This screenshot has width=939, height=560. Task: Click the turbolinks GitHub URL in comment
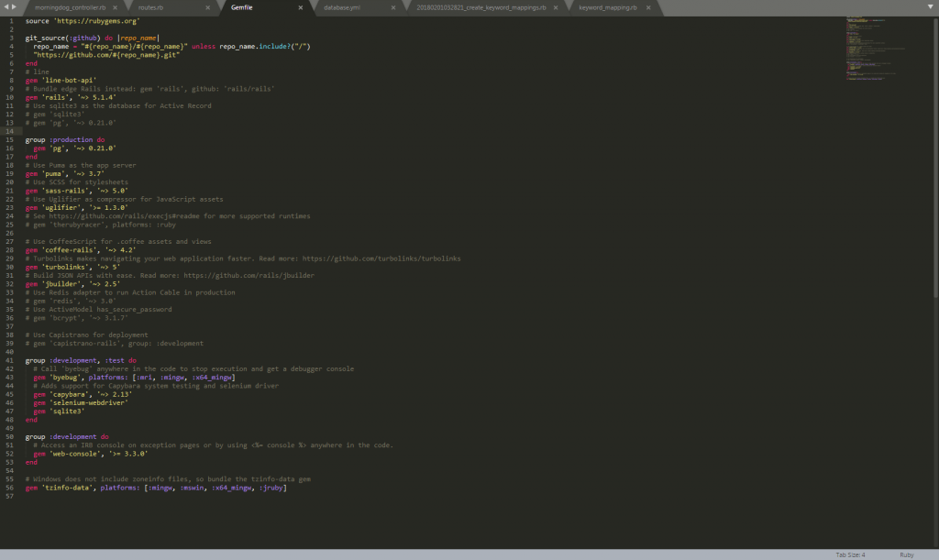pyautogui.click(x=381, y=258)
